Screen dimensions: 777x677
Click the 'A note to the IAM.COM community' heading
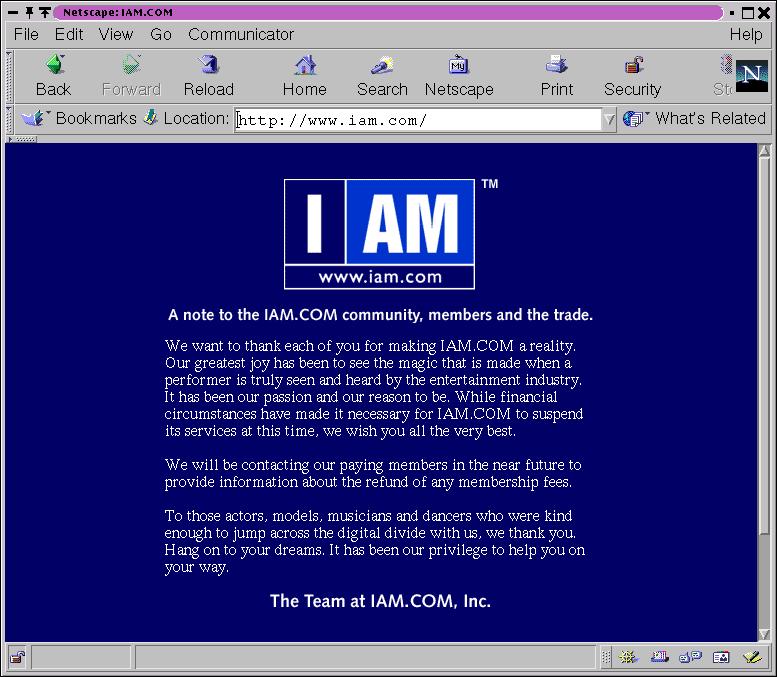380,315
